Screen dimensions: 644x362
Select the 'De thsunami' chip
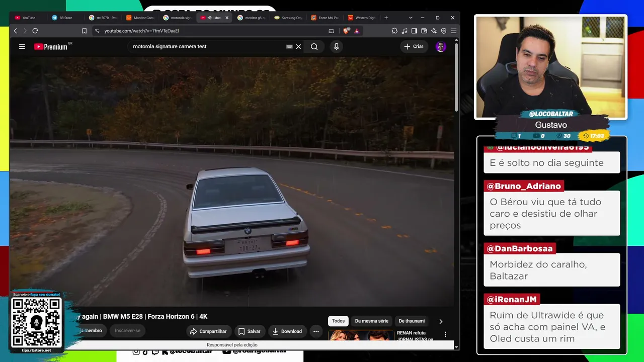412,321
